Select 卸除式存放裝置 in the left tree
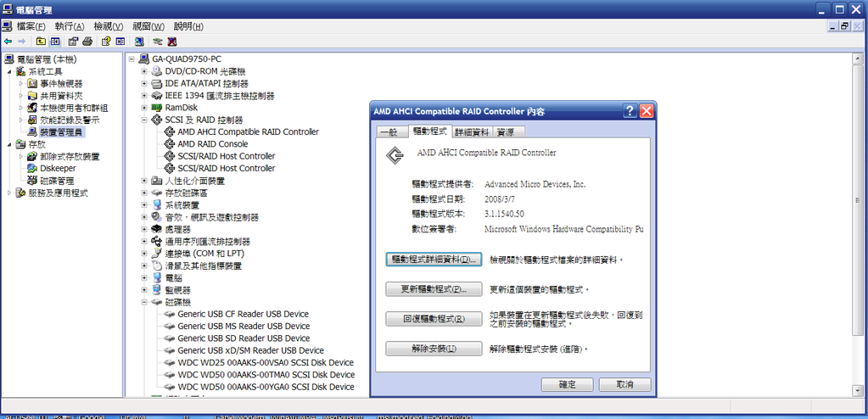 click(70, 157)
